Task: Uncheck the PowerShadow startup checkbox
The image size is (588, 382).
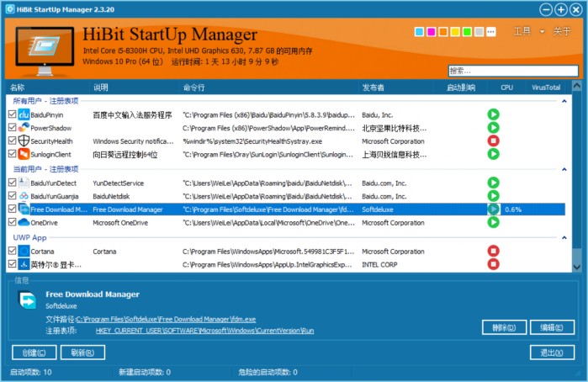Action: (12, 128)
